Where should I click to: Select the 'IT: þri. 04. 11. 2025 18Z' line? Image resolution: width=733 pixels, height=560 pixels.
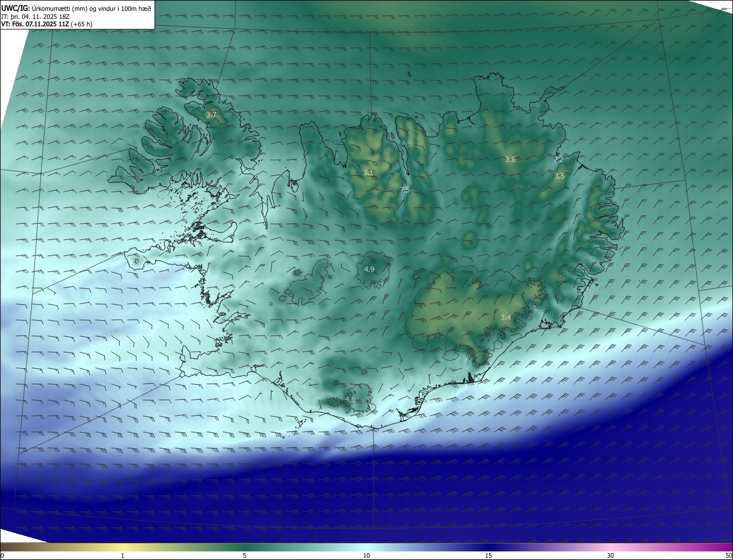coord(36,16)
